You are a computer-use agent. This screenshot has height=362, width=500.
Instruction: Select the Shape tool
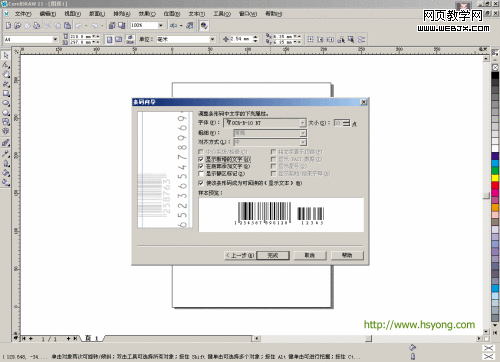(x=6, y=65)
